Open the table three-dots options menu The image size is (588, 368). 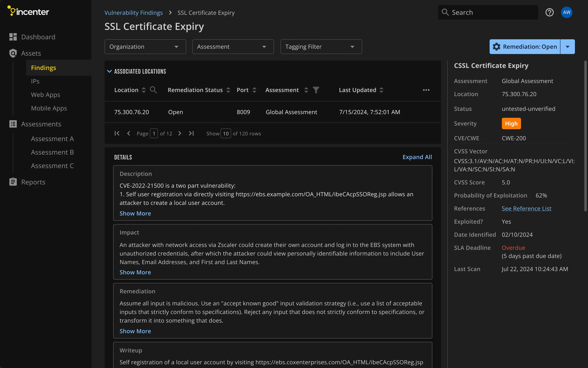pyautogui.click(x=426, y=90)
